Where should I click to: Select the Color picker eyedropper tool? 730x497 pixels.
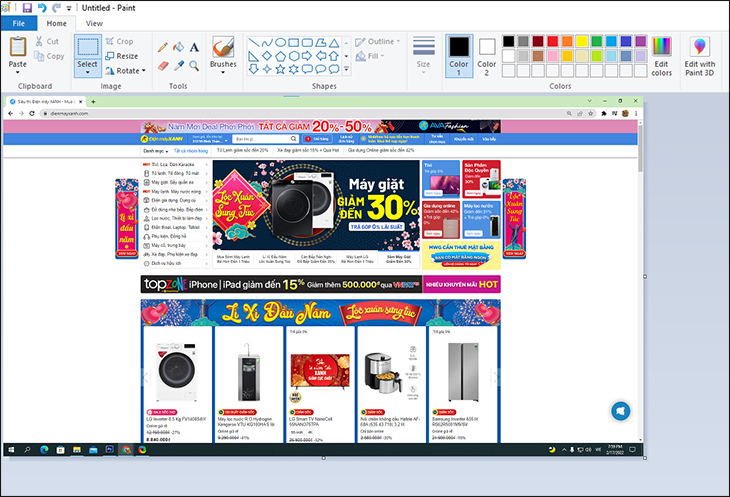point(178,66)
